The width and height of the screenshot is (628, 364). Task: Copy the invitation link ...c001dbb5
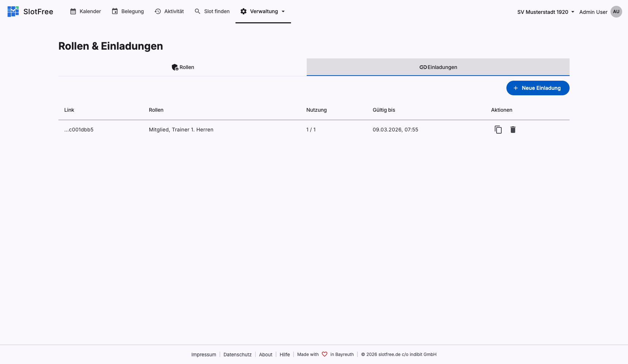(498, 130)
